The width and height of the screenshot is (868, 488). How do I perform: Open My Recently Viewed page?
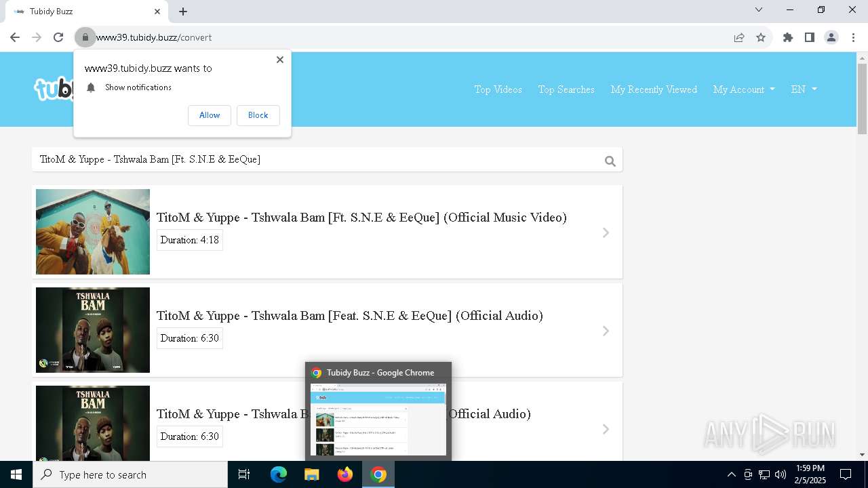pos(654,89)
